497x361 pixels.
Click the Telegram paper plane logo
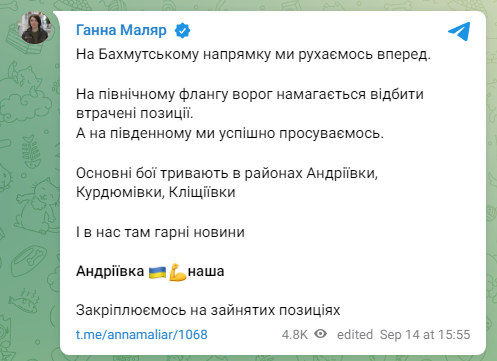tap(459, 31)
